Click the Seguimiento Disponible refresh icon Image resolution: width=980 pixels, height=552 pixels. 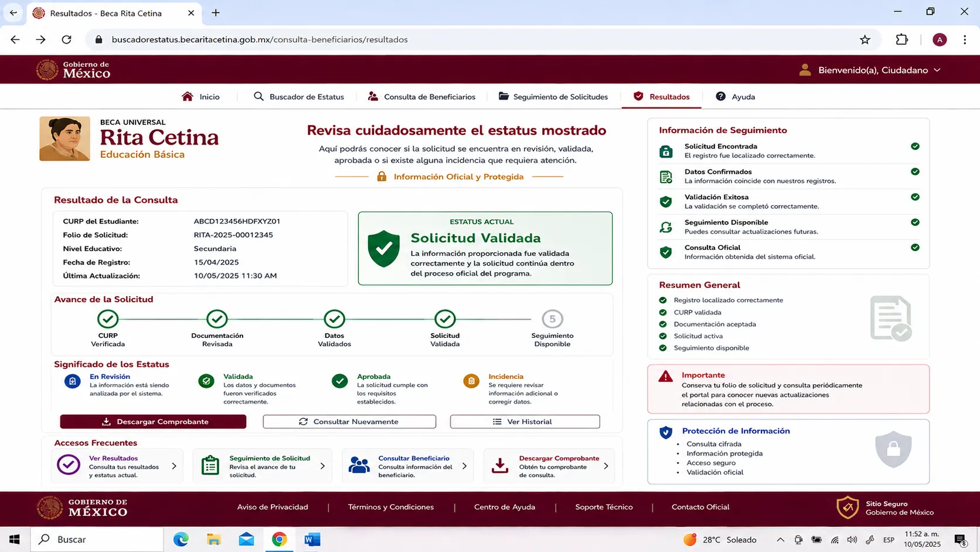(x=666, y=227)
